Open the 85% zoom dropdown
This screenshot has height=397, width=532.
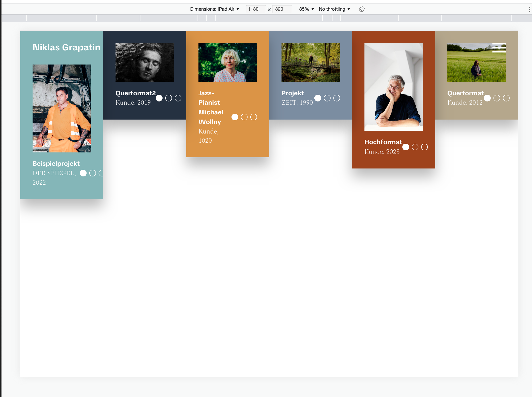pyautogui.click(x=306, y=9)
